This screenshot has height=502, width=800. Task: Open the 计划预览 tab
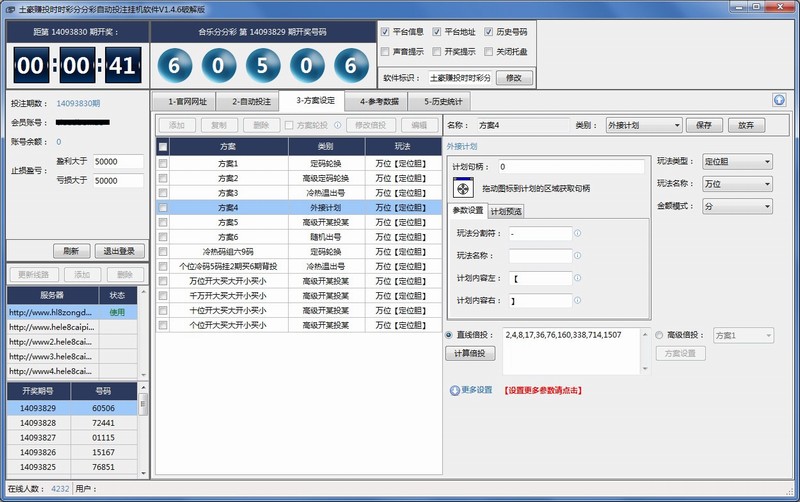pyautogui.click(x=506, y=211)
